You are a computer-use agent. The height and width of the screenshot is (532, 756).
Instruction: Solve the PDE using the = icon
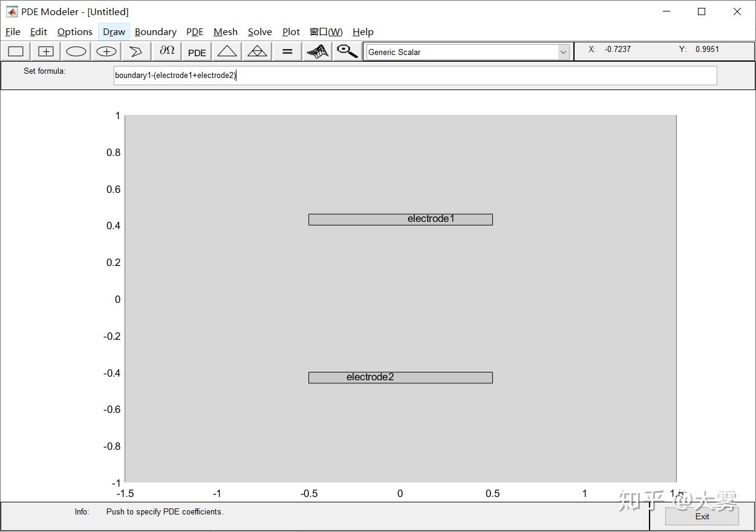tap(286, 51)
